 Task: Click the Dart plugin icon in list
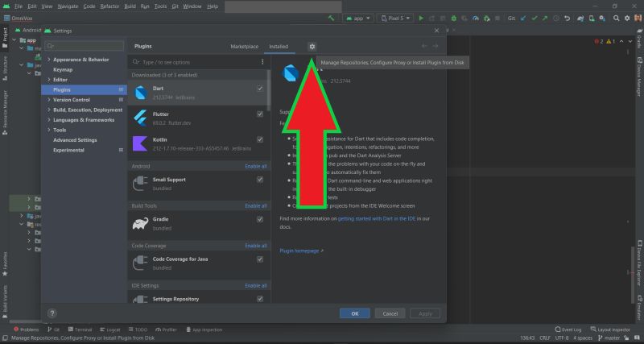pos(141,93)
